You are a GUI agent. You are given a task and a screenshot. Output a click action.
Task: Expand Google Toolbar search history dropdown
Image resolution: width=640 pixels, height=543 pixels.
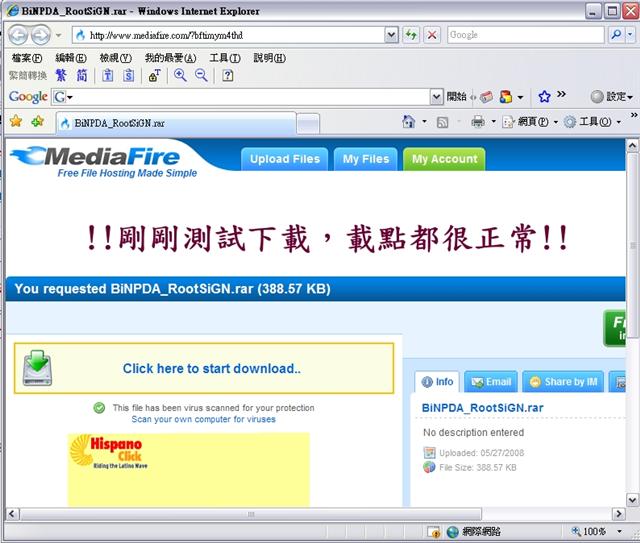[436, 97]
